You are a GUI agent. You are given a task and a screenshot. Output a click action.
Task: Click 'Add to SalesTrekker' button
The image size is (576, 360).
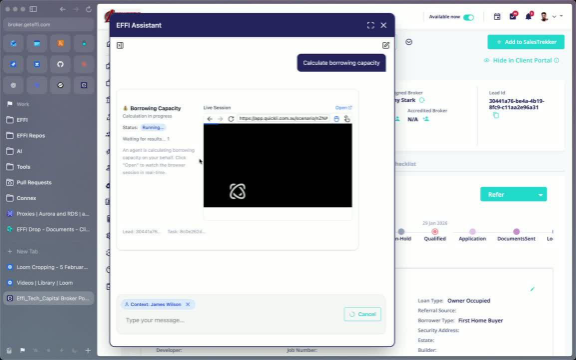(x=526, y=42)
